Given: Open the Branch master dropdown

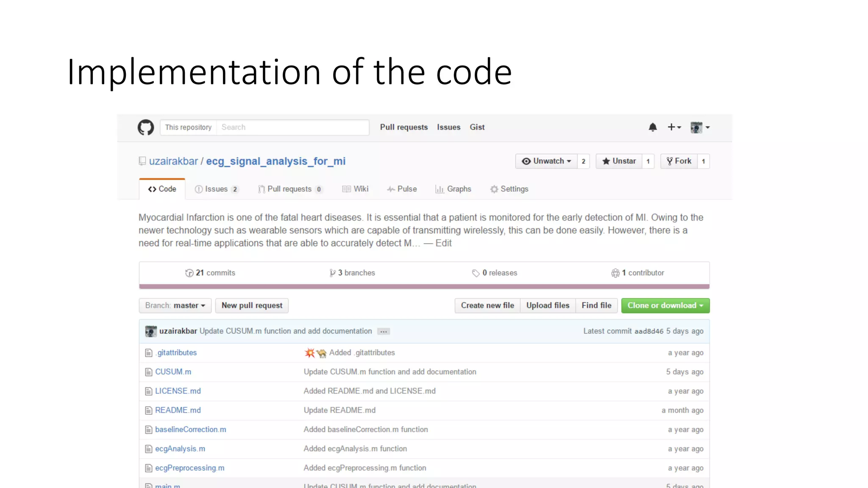Looking at the screenshot, I should point(175,305).
